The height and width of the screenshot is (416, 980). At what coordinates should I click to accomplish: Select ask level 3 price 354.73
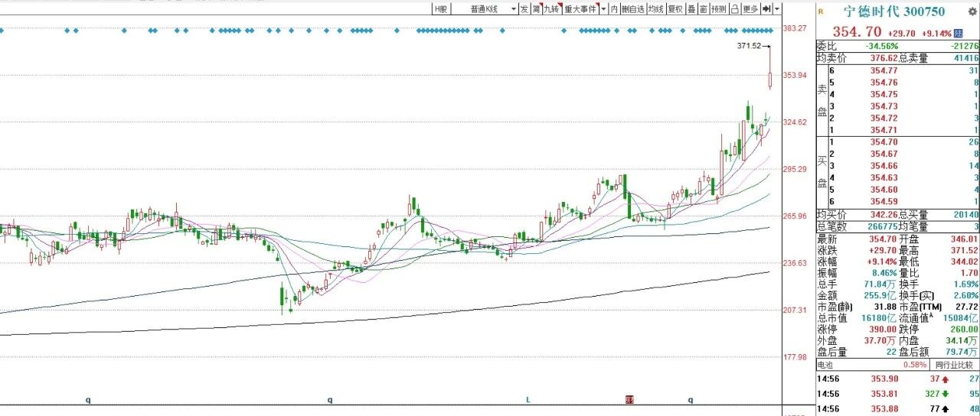[884, 106]
